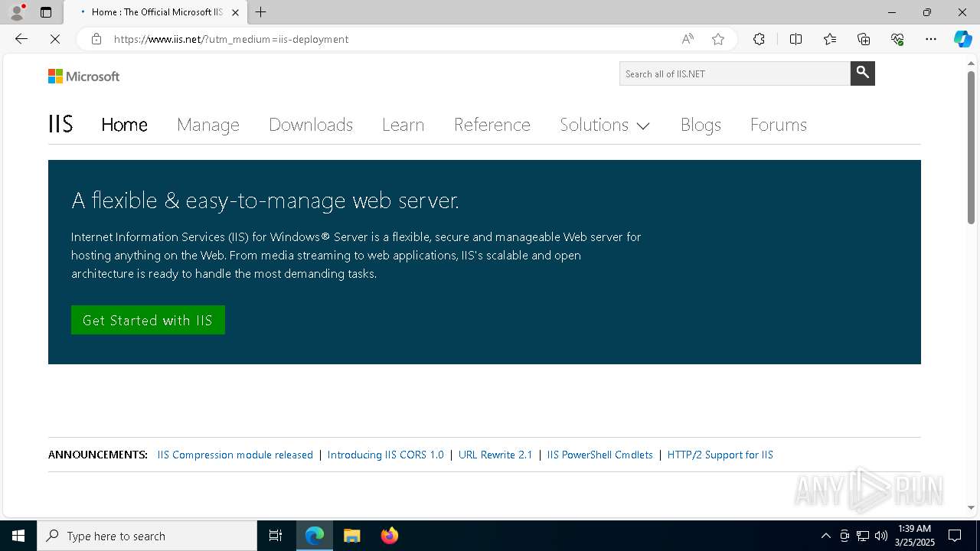The width and height of the screenshot is (980, 551).
Task: Add this page to favorites
Action: (x=718, y=39)
